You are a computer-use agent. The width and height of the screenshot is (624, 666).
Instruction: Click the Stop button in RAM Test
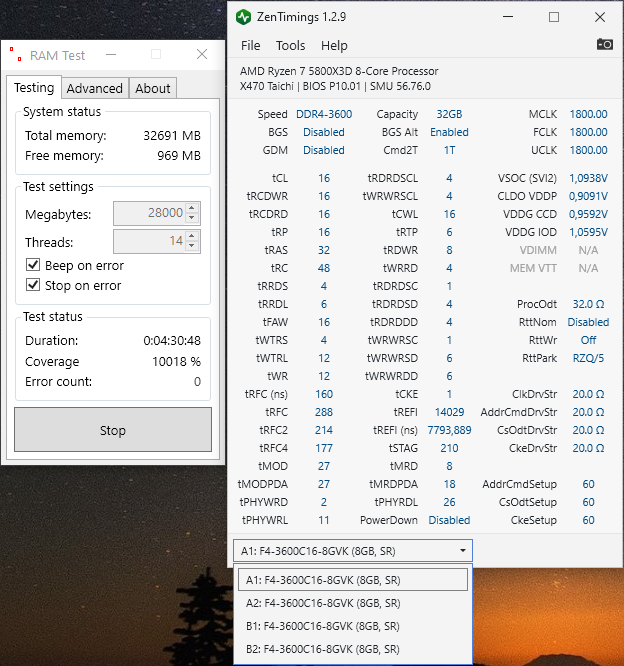[x=113, y=430]
